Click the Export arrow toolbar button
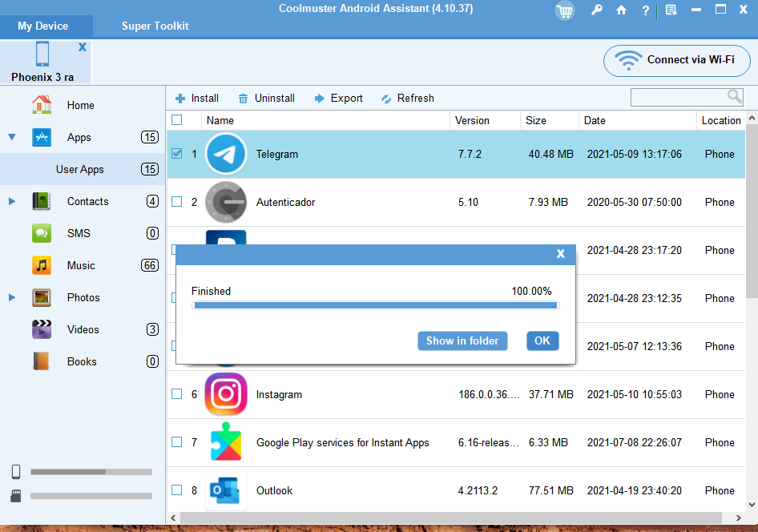758x532 pixels. coord(338,98)
